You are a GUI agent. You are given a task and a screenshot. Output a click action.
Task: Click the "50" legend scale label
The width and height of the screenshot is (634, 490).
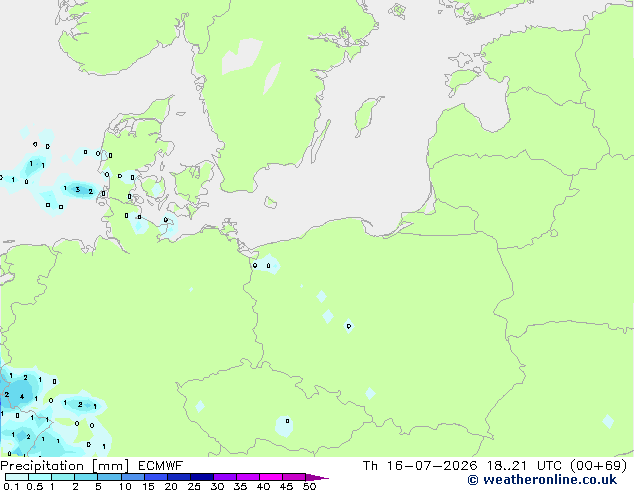point(309,486)
